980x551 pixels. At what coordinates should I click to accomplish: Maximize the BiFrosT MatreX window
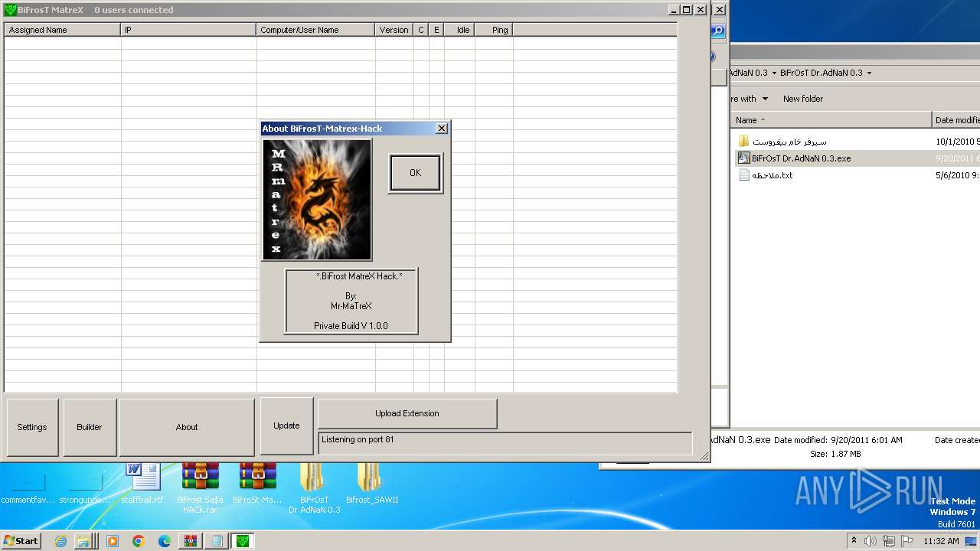coord(687,10)
